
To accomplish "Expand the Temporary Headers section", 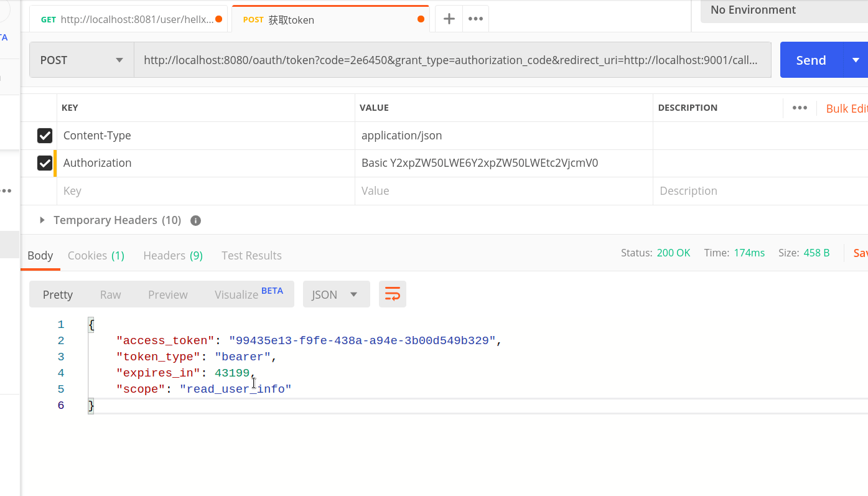I will point(41,220).
